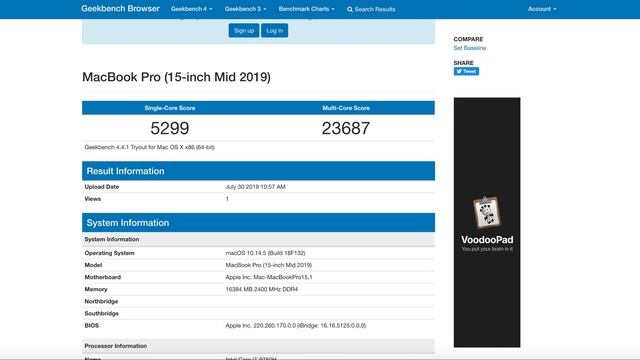Click the upload date July 30 2019 value
The width and height of the screenshot is (640, 360).
pos(256,187)
